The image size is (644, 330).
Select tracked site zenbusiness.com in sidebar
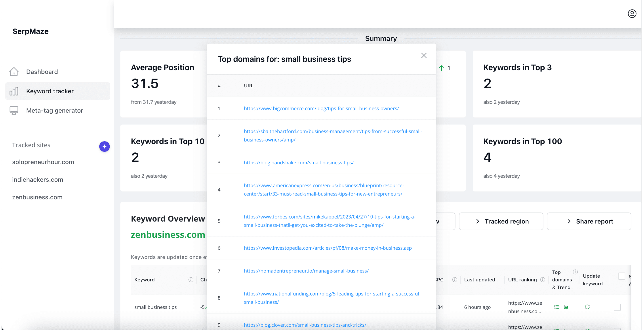[x=37, y=197]
